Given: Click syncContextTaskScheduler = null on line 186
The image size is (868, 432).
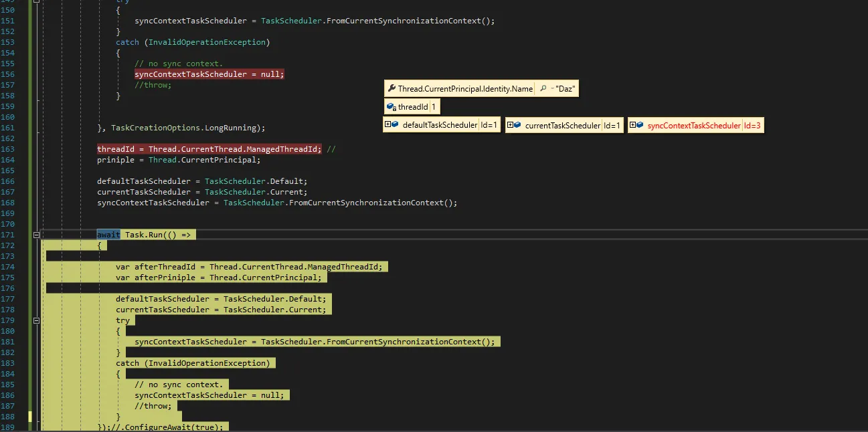Looking at the screenshot, I should point(209,395).
